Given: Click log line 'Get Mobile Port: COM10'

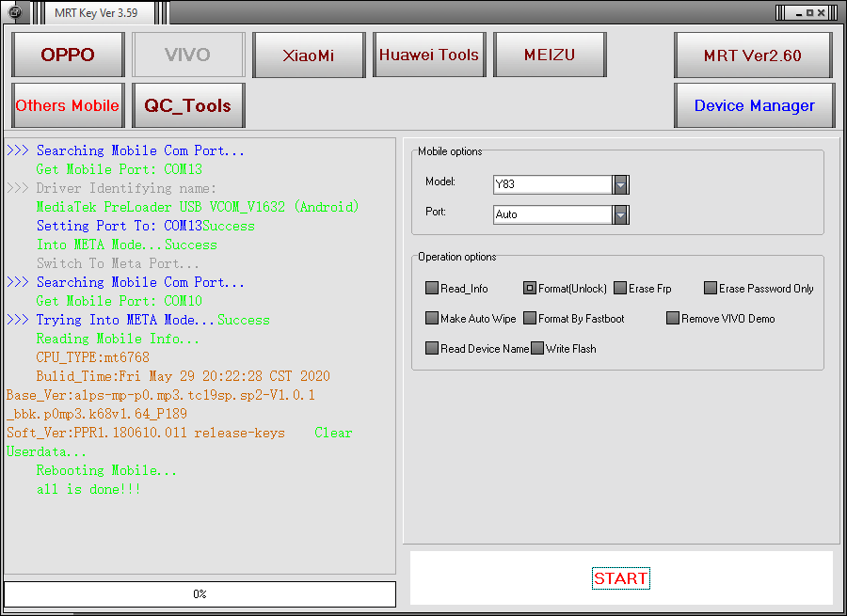Looking at the screenshot, I should [x=120, y=301].
